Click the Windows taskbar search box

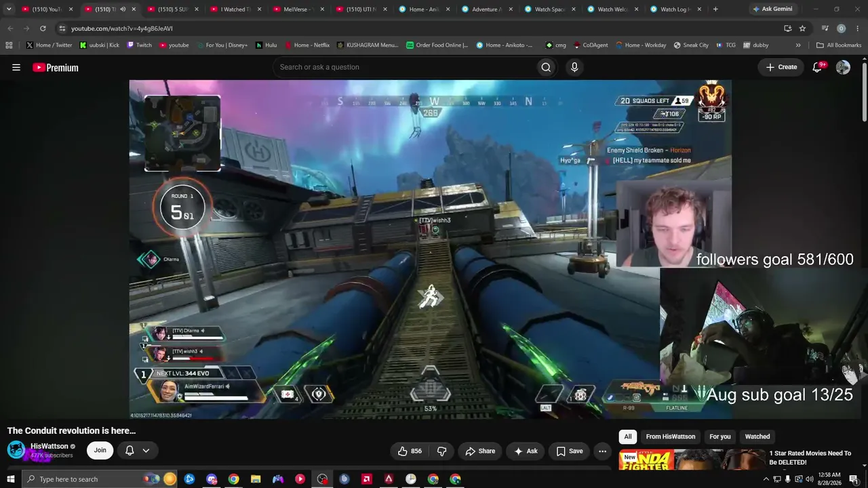click(100, 479)
